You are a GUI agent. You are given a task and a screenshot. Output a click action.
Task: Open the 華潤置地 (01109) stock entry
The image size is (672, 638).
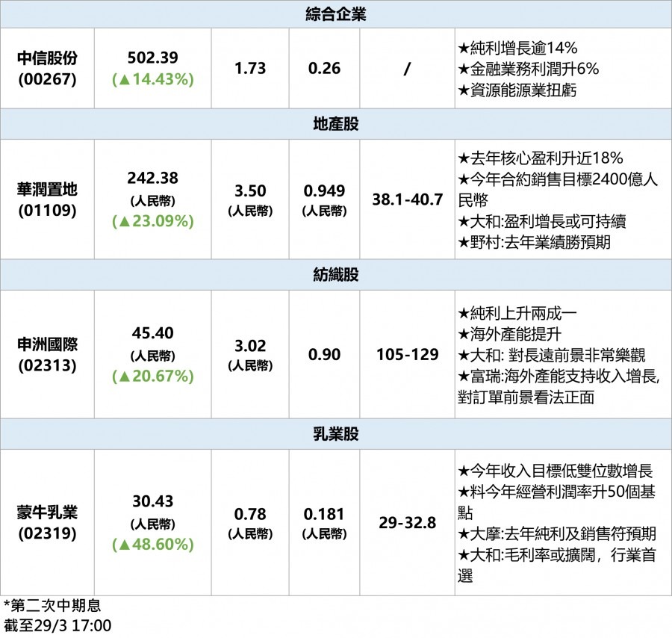[x=47, y=199]
